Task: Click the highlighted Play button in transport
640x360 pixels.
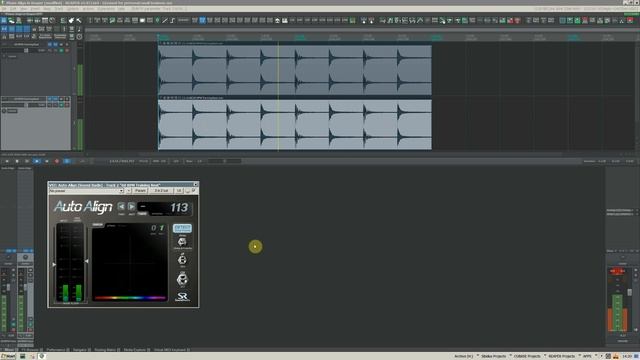Action: click(37, 161)
